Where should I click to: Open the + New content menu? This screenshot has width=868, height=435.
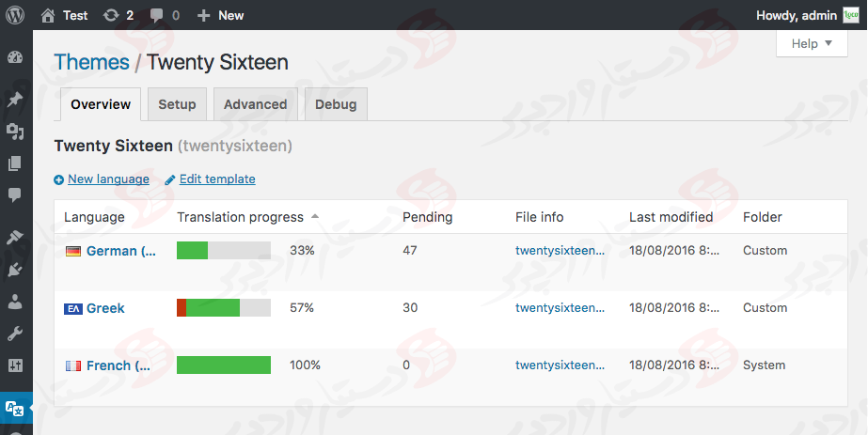(x=221, y=15)
